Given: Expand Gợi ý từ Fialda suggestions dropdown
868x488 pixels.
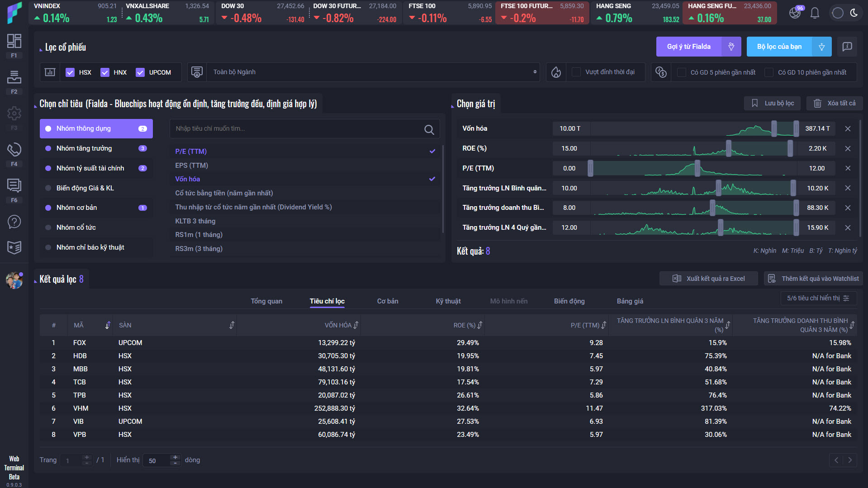Looking at the screenshot, I should pyautogui.click(x=731, y=47).
